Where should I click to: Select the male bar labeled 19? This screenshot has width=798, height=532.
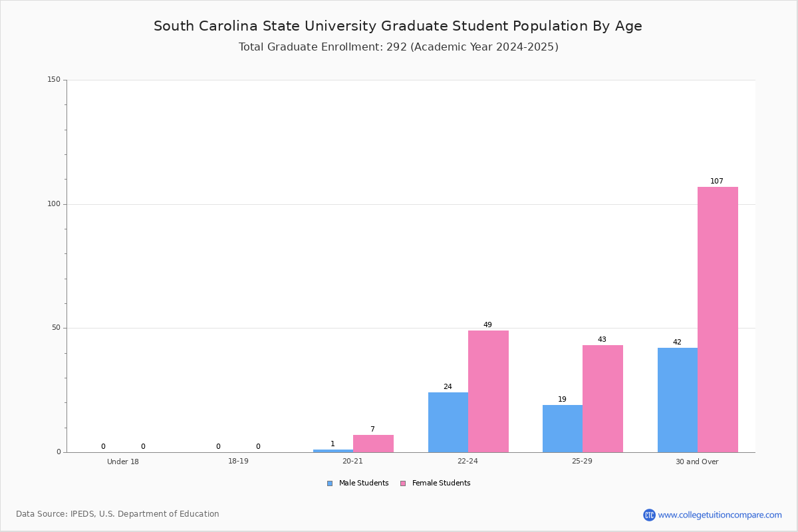563,428
